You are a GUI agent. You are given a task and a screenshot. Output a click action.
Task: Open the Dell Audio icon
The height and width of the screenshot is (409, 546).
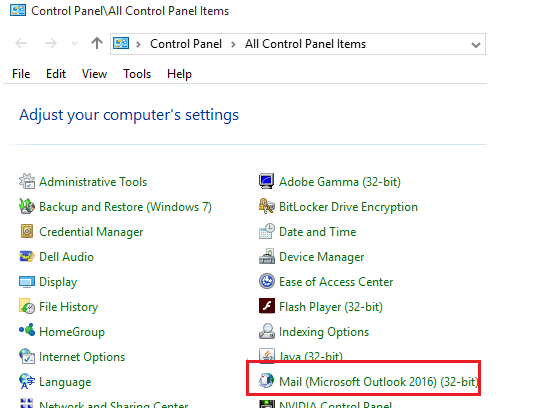(27, 257)
